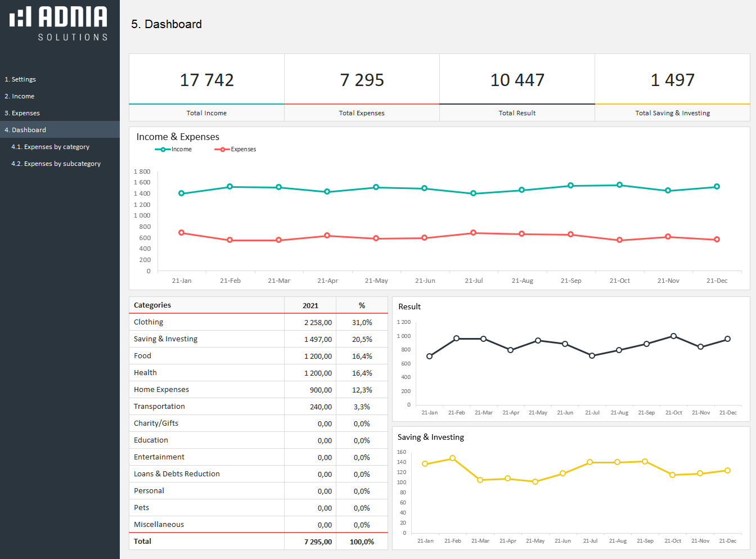The height and width of the screenshot is (559, 756).
Task: Click the Adnia Solutions logo
Action: [x=58, y=24]
